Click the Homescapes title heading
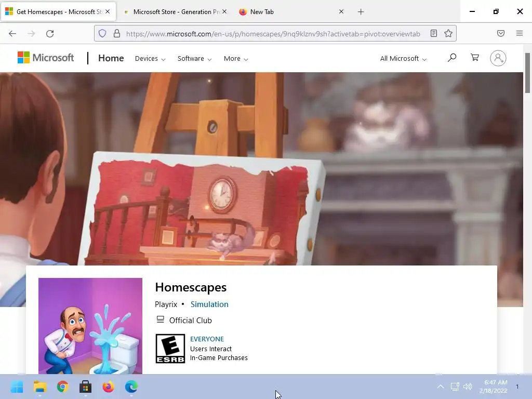The width and height of the screenshot is (532, 399). pos(191,287)
